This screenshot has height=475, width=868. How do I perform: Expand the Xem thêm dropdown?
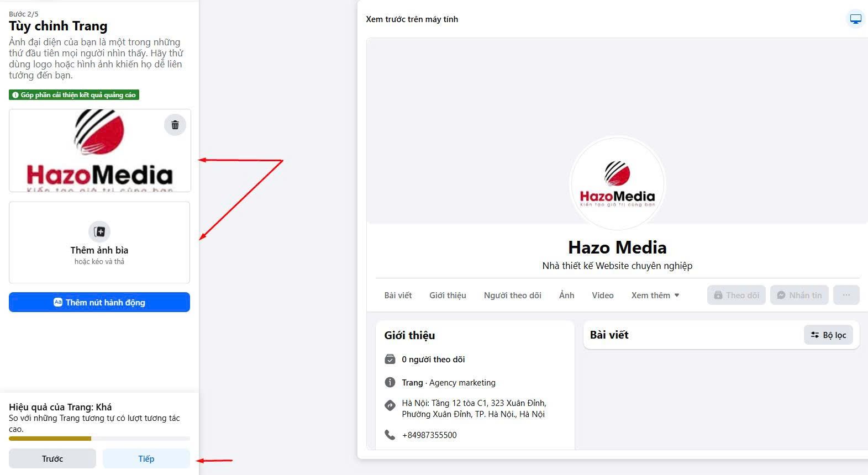coord(655,295)
